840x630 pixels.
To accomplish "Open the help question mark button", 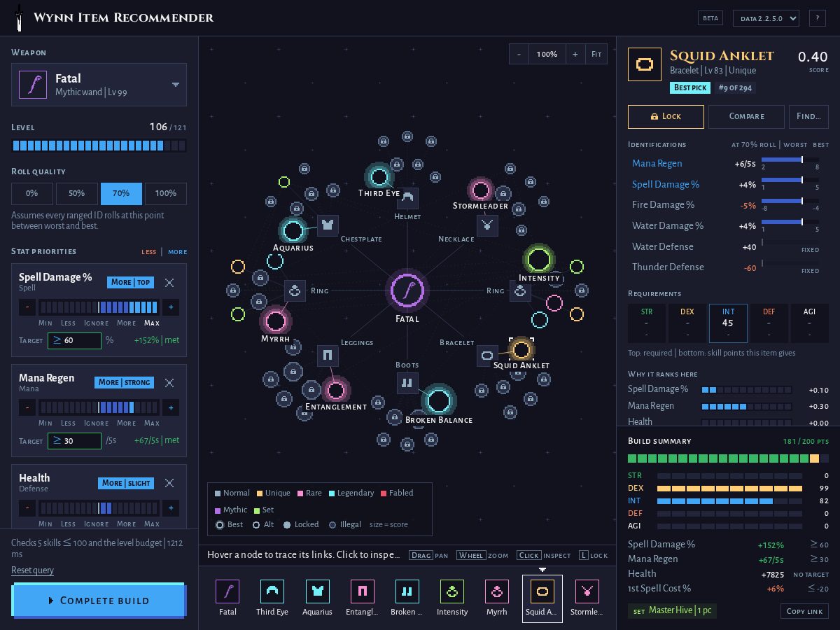I will tap(817, 18).
